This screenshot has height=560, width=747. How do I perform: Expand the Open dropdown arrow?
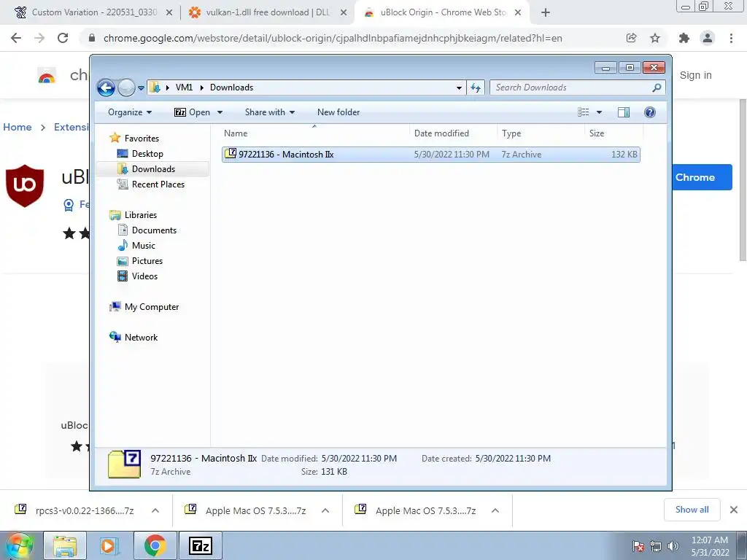tap(220, 112)
